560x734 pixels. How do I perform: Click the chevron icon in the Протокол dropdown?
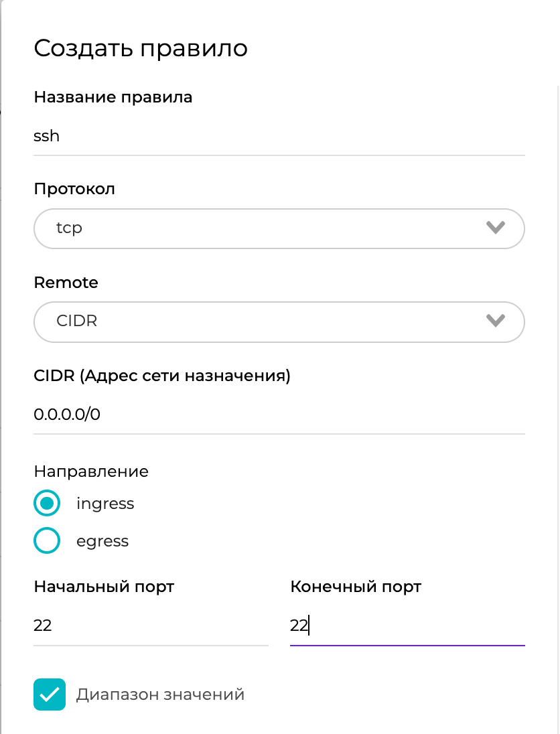pos(495,228)
